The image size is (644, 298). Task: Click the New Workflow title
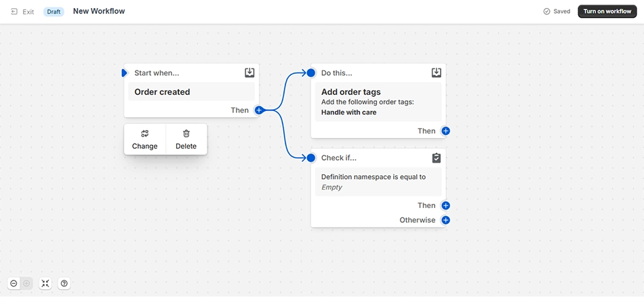click(x=99, y=11)
